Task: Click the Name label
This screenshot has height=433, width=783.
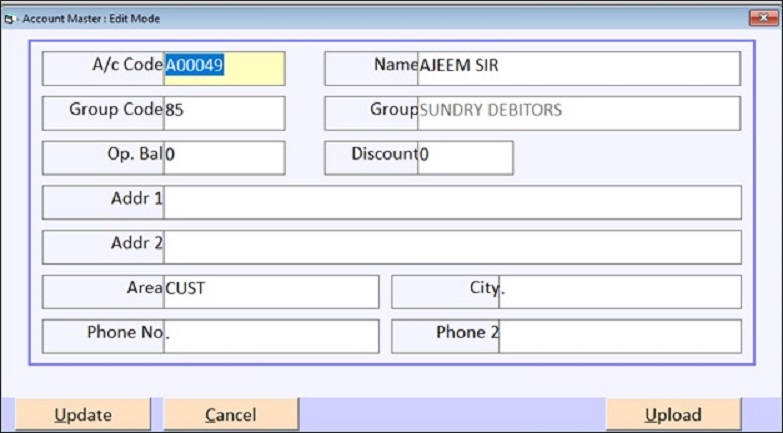Action: (x=395, y=64)
